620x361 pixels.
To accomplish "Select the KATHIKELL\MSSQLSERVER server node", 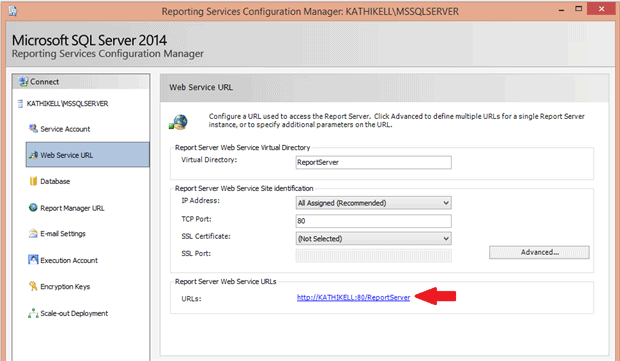I will tap(67, 104).
